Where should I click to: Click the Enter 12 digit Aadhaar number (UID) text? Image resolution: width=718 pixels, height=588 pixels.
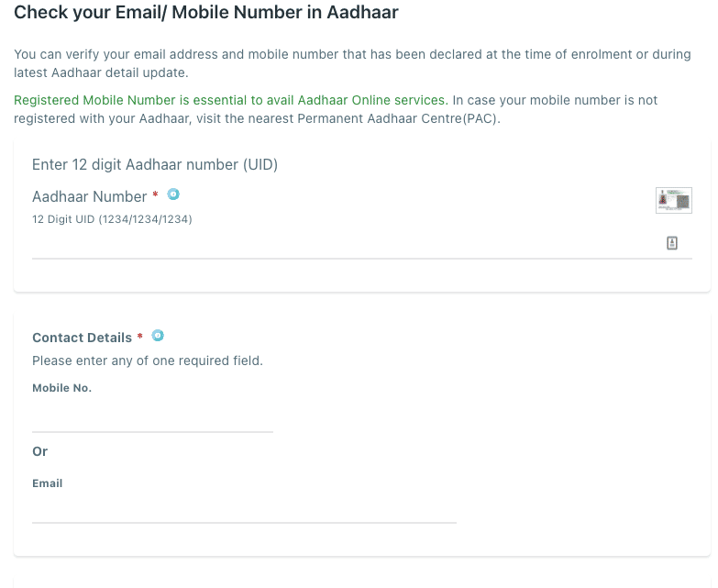tap(155, 165)
